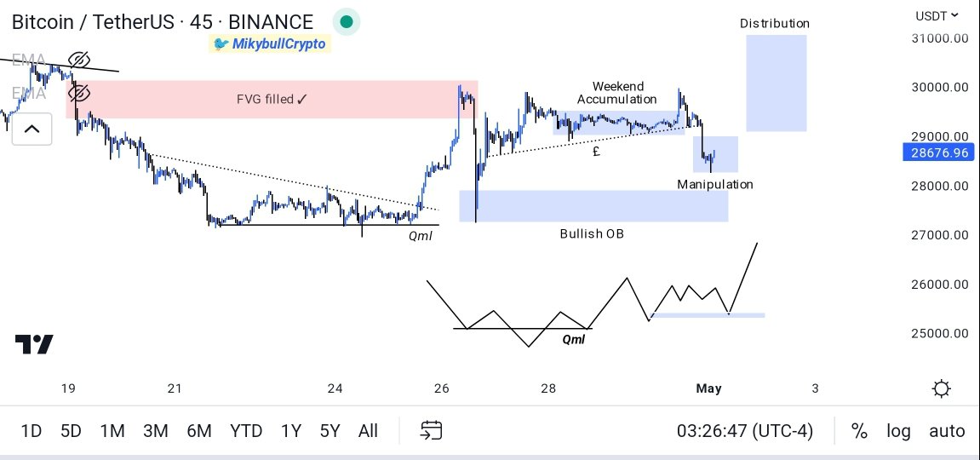Toggle log scale mode

(898, 431)
